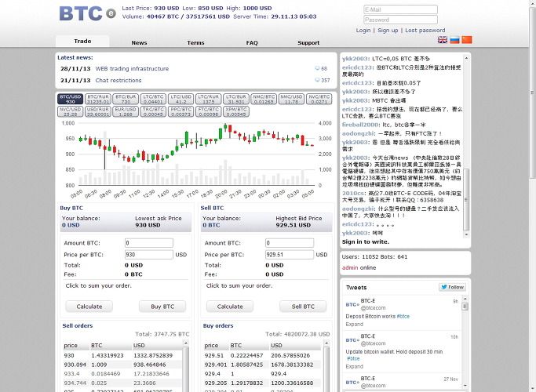The width and height of the screenshot is (536, 392).
Task: Open the Terms tab
Action: tap(195, 42)
